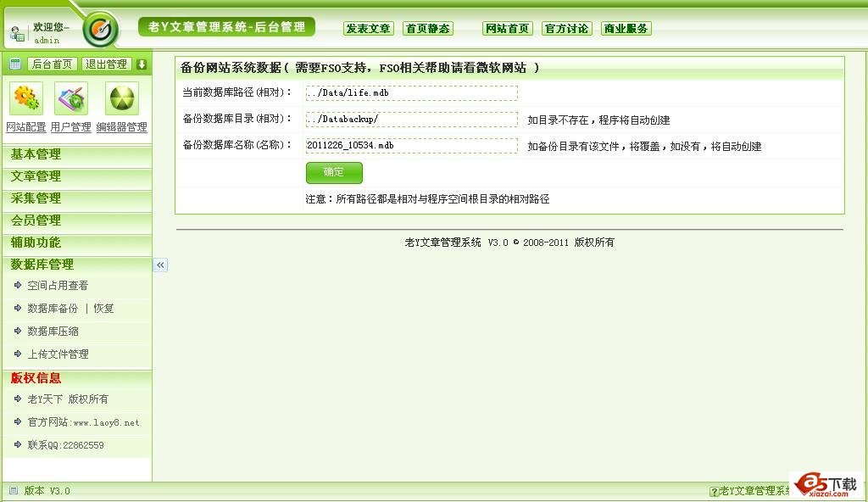Image resolution: width=868 pixels, height=502 pixels.
Task: Click the calendar icon beside 后台首页
Action: [x=15, y=64]
